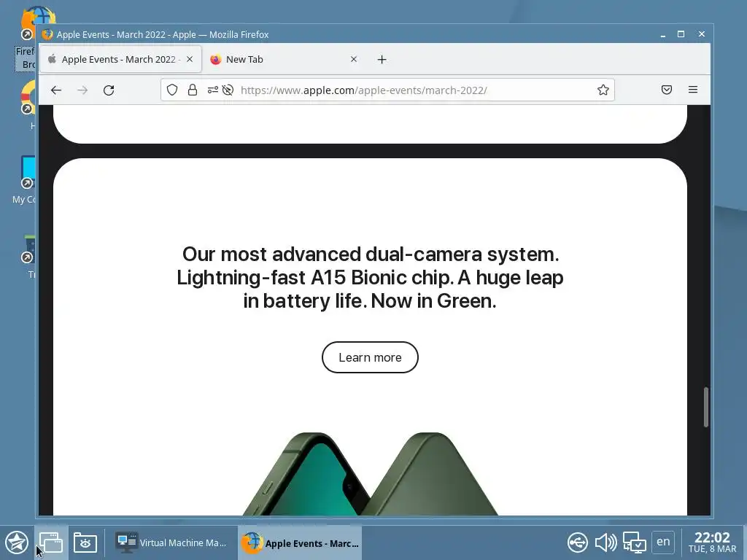Click the show desktop taskbar icon
This screenshot has height=560, width=747.
51,542
